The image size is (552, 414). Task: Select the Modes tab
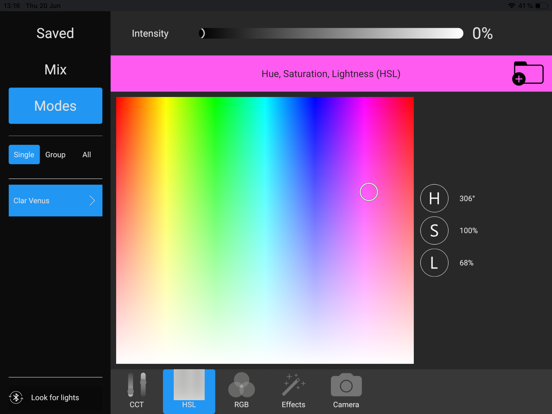56,106
